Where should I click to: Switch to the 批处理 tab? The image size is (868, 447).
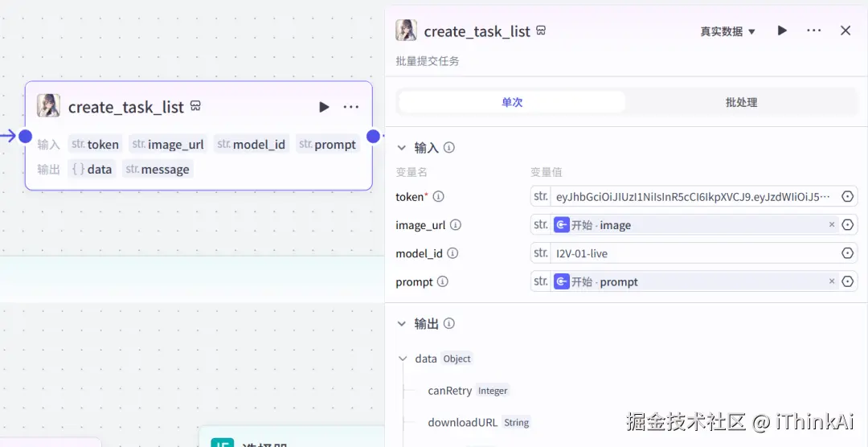(x=741, y=102)
